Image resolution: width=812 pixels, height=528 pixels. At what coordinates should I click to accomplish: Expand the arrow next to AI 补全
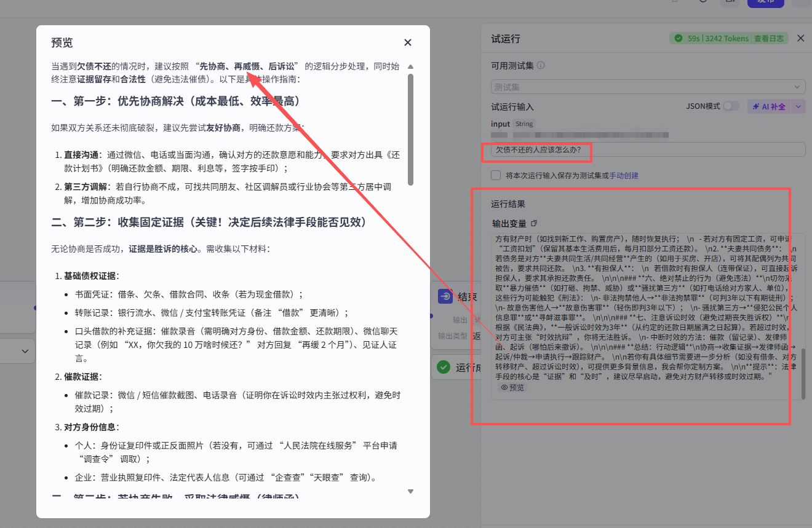[x=798, y=106]
